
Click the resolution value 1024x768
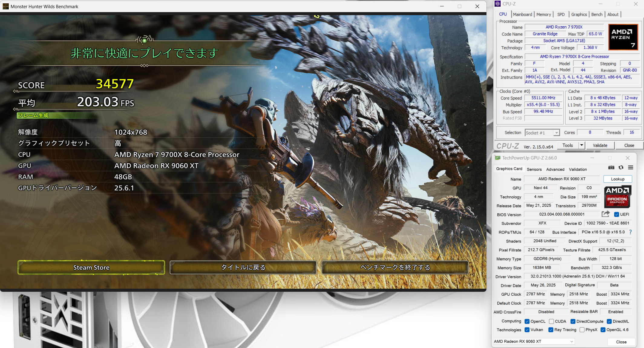[x=131, y=132]
